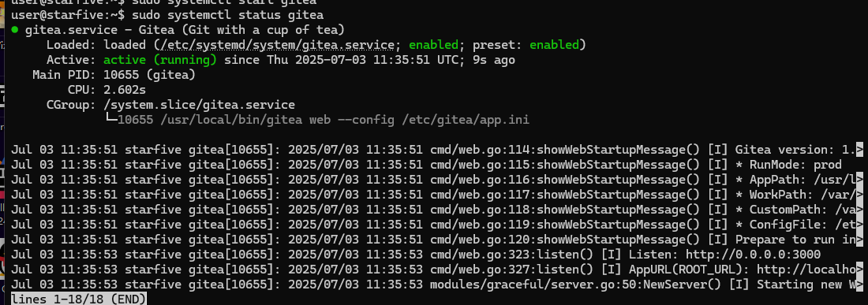Viewport: 868px width, 305px height.
Task: Click the truncation marker on Gitea version line
Action: [x=859, y=150]
